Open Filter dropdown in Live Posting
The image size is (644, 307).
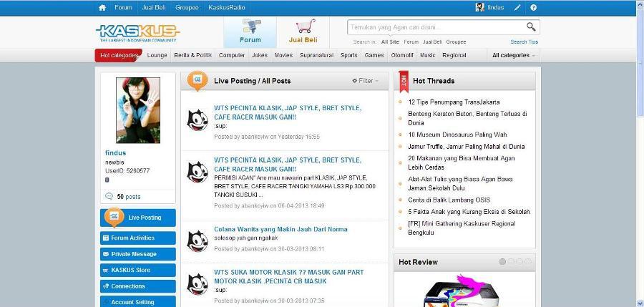(365, 81)
